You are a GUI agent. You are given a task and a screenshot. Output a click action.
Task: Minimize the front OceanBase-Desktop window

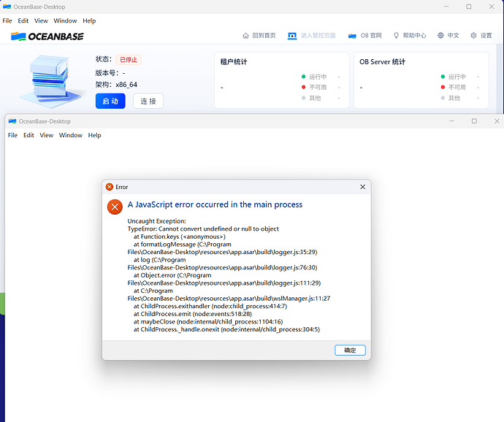pyautogui.click(x=452, y=121)
